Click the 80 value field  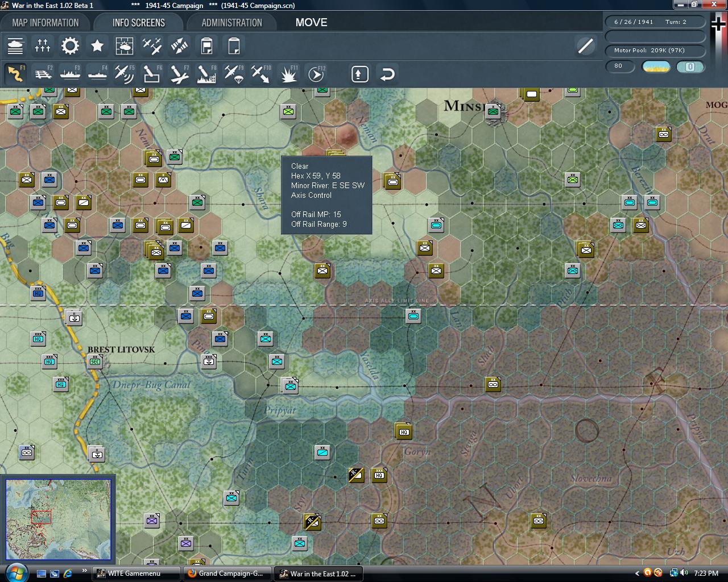pyautogui.click(x=620, y=66)
